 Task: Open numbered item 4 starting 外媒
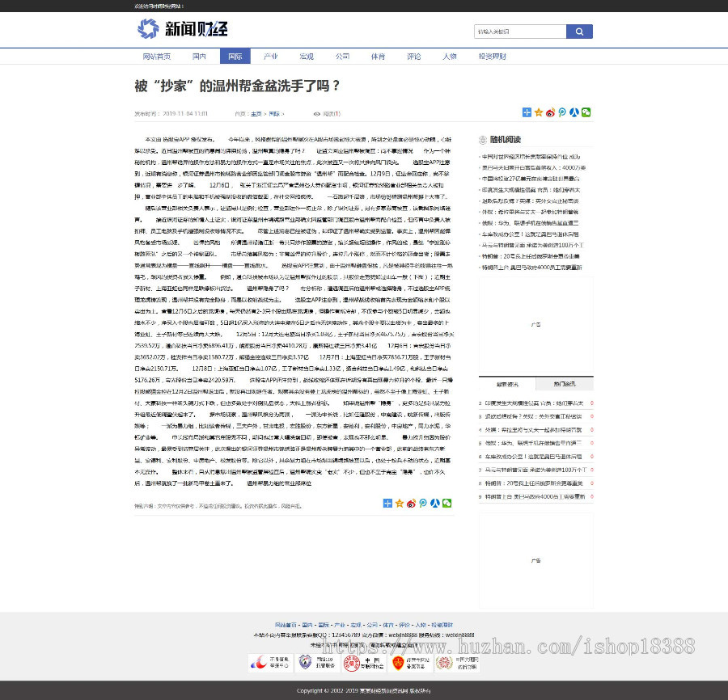click(533, 430)
